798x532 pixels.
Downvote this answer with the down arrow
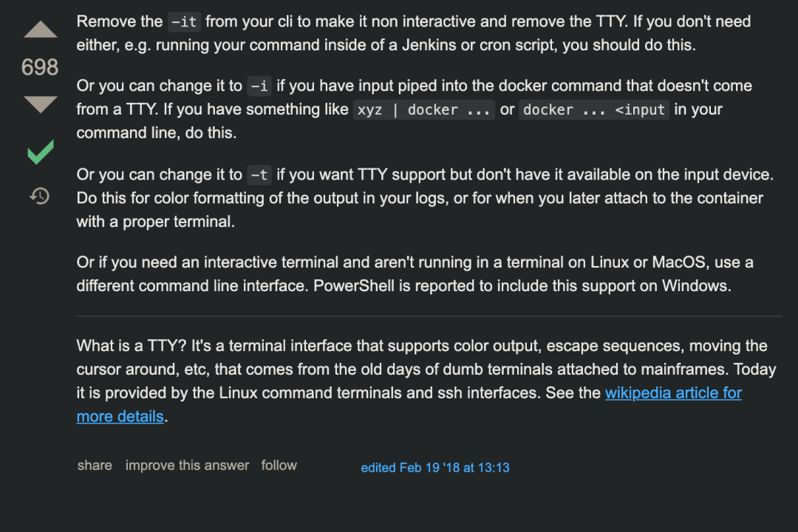click(x=40, y=104)
